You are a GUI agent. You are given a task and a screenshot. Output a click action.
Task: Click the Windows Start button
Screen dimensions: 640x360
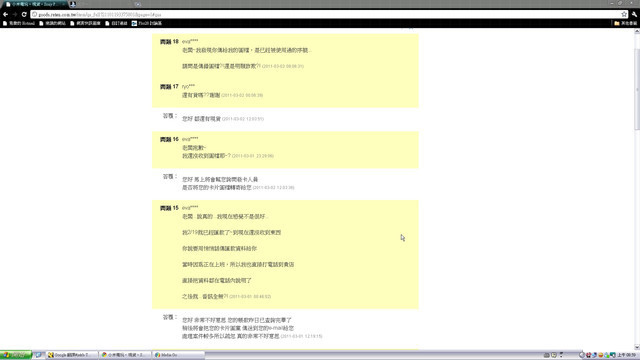click(x=16, y=355)
